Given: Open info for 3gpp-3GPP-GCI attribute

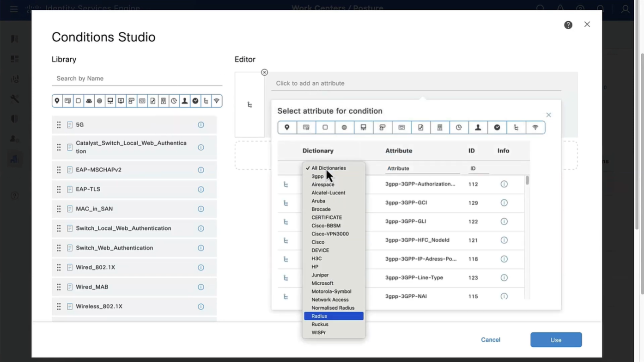Looking at the screenshot, I should pyautogui.click(x=504, y=203).
